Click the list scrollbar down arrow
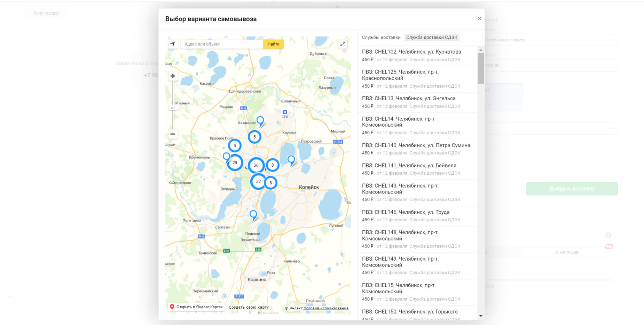 tap(481, 316)
